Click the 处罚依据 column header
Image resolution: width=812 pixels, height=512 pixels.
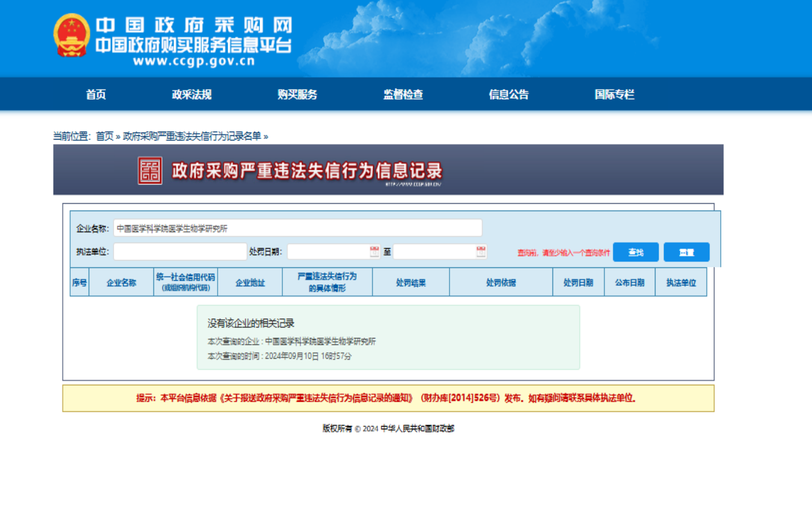(501, 282)
